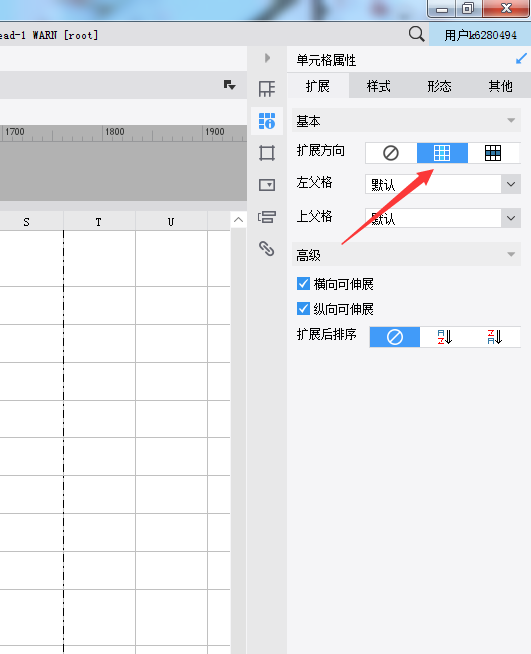
Task: Collapse the right properties panel arrow
Action: tap(267, 58)
